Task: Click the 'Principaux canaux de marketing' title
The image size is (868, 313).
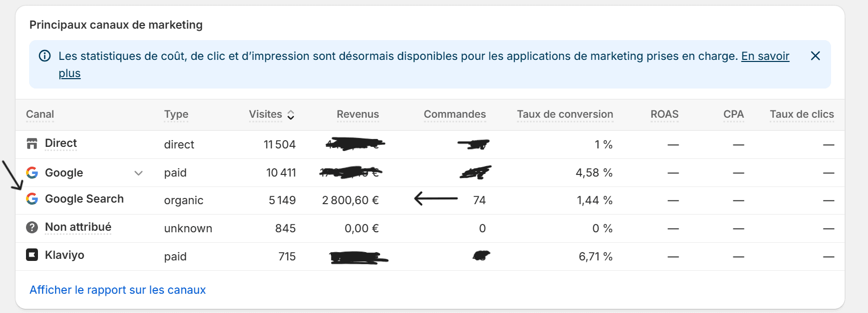Action: pos(116,24)
